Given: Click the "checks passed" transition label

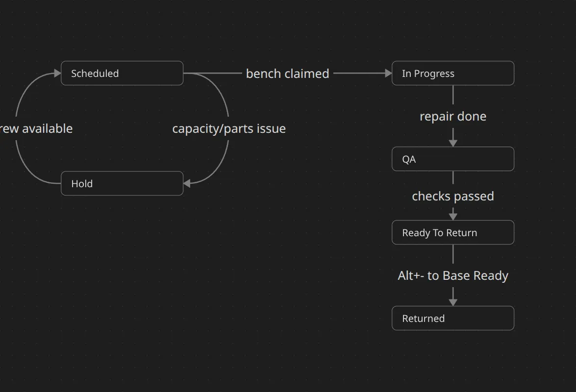Looking at the screenshot, I should (452, 196).
